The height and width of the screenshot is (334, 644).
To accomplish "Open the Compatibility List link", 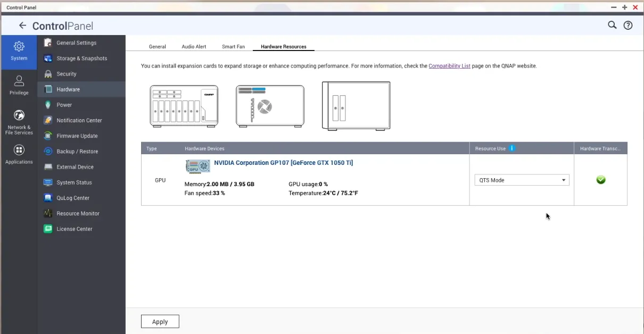I will tap(449, 66).
